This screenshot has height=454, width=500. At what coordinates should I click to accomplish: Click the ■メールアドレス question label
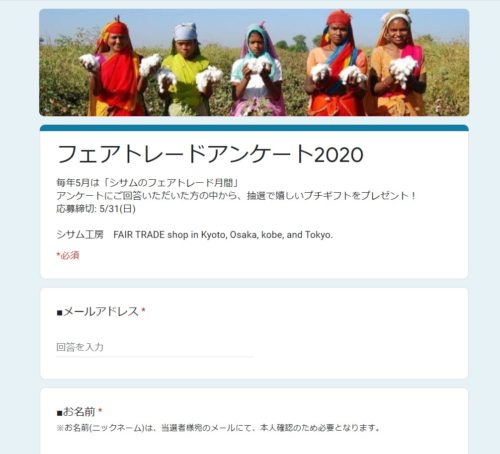(x=98, y=312)
